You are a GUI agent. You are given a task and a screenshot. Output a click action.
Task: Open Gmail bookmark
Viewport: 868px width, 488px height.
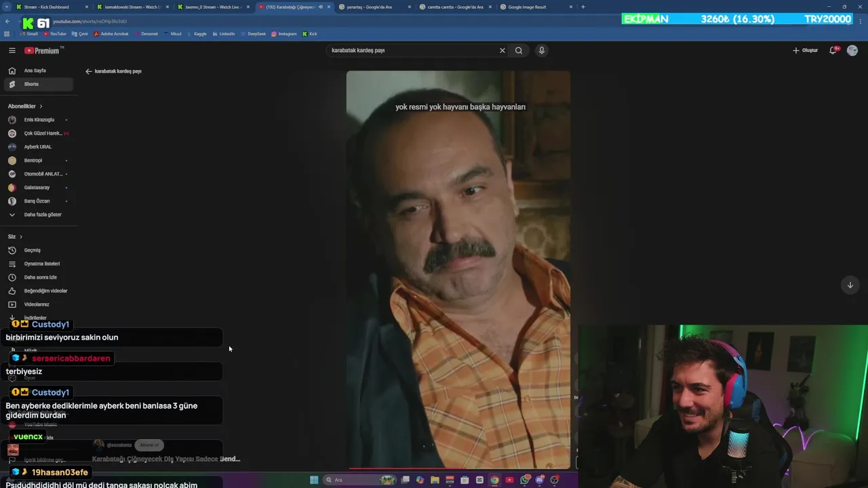click(x=29, y=34)
